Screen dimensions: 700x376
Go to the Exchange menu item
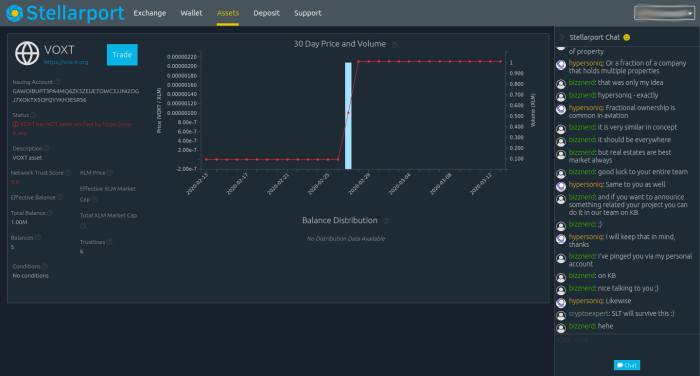150,13
